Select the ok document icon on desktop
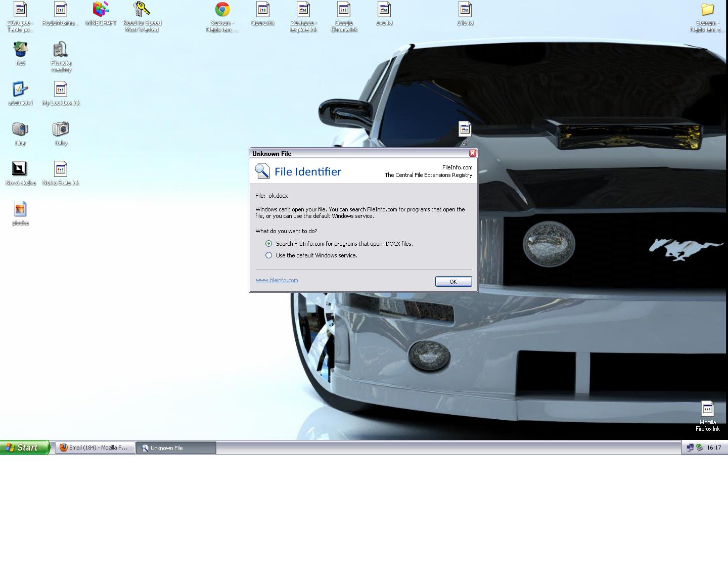The width and height of the screenshot is (728, 578). click(x=465, y=129)
